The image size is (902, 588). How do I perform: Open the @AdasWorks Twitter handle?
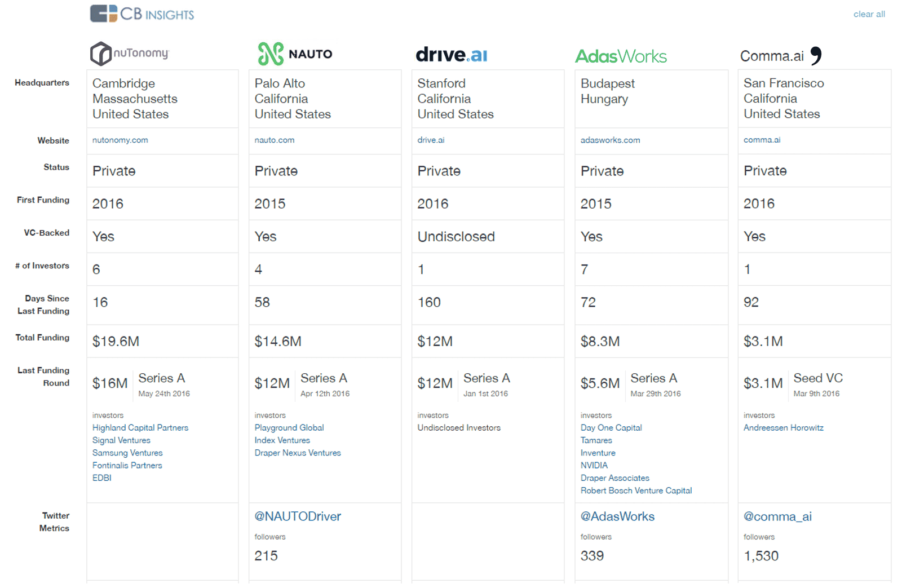617,516
